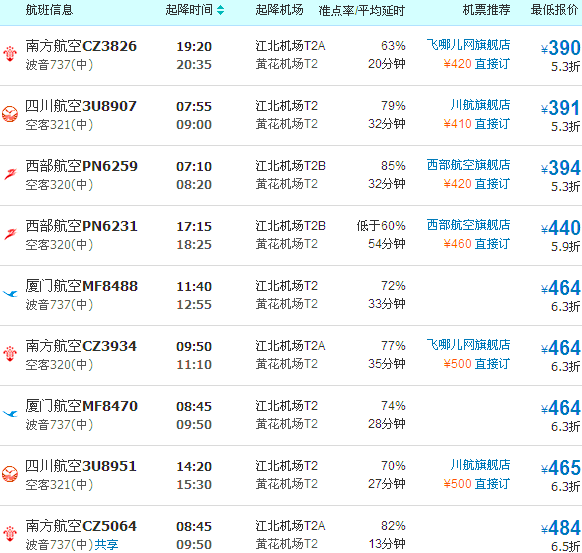Click the 最低报价 column header
Viewport: 582px width, 553px height.
[554, 10]
